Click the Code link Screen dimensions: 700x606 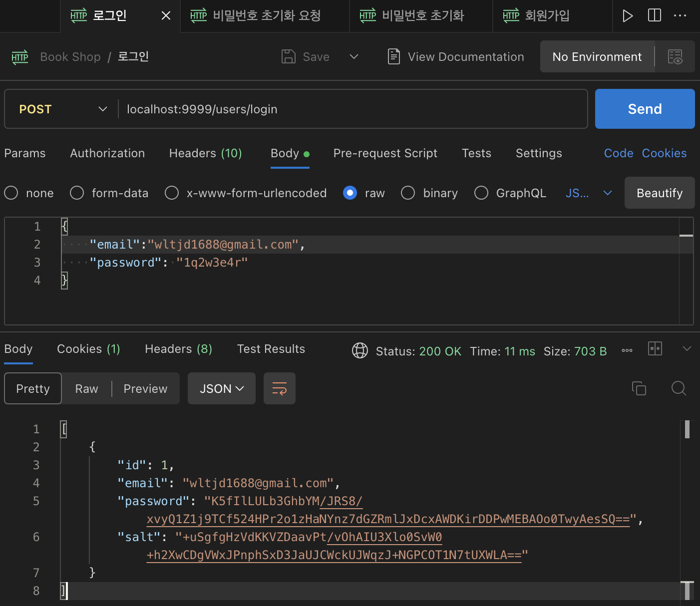(x=619, y=153)
